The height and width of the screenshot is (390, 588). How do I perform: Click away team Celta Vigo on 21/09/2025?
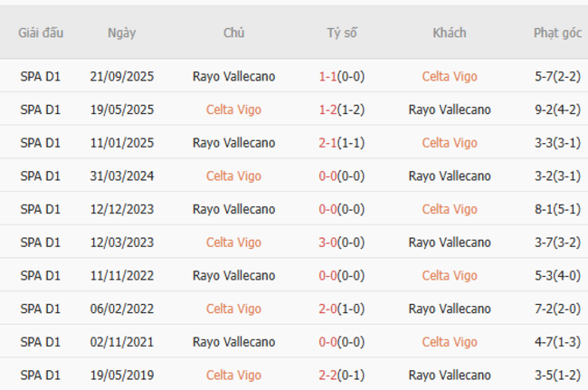click(450, 77)
